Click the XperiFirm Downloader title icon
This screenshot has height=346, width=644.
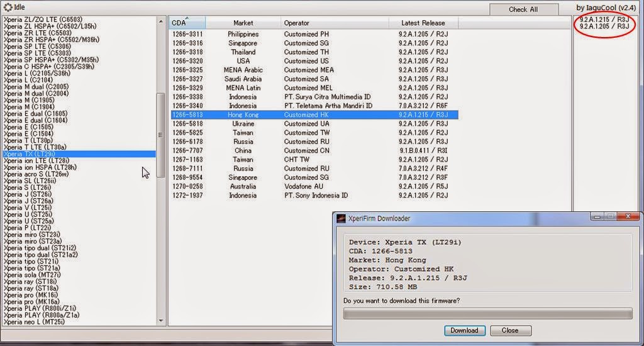click(x=341, y=219)
